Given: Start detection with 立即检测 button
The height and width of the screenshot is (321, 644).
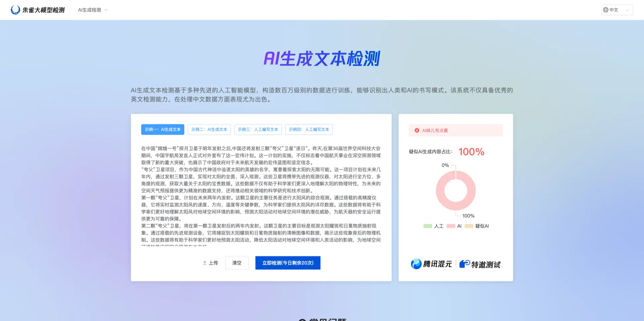Looking at the screenshot, I should pyautogui.click(x=288, y=263).
